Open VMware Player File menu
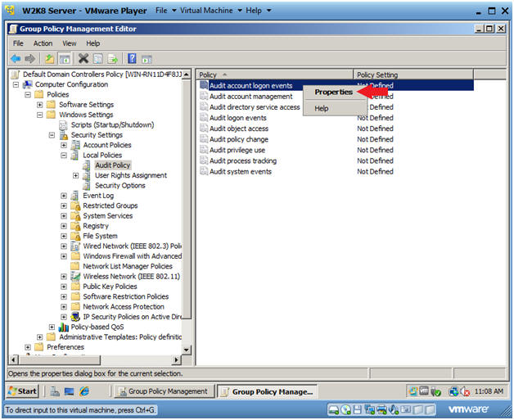The width and height of the screenshot is (514, 420). [165, 11]
